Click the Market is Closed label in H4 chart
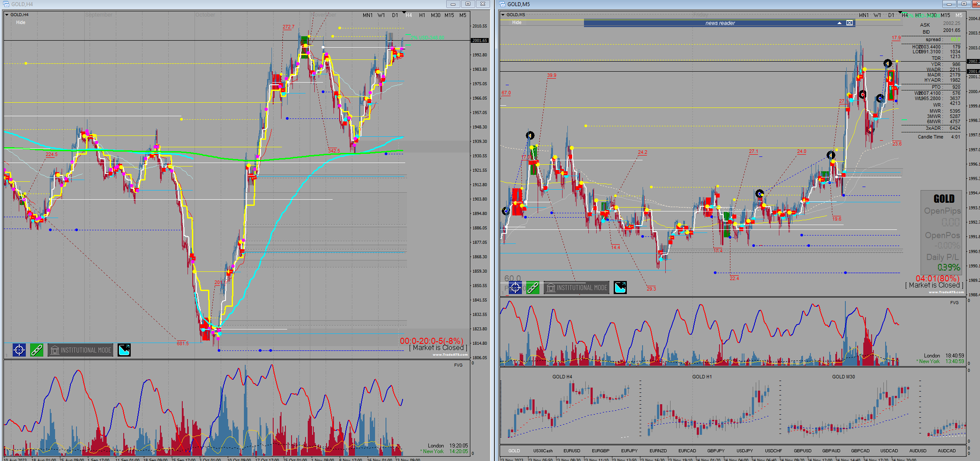 click(438, 348)
